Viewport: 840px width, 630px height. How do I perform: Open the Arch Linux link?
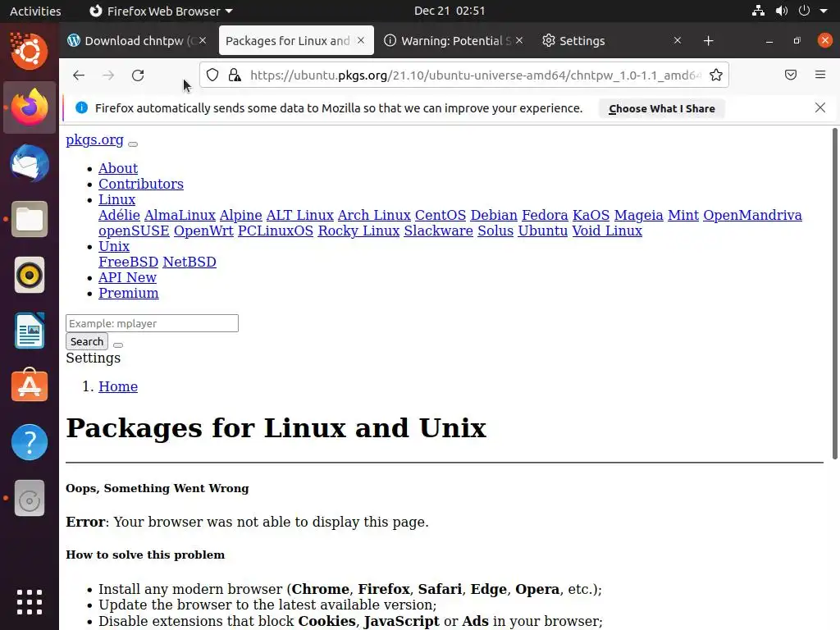point(374,215)
